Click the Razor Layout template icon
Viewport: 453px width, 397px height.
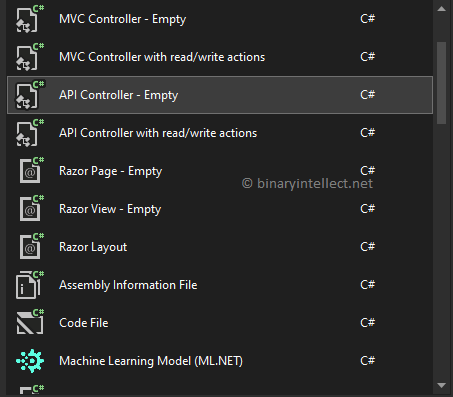[30, 247]
